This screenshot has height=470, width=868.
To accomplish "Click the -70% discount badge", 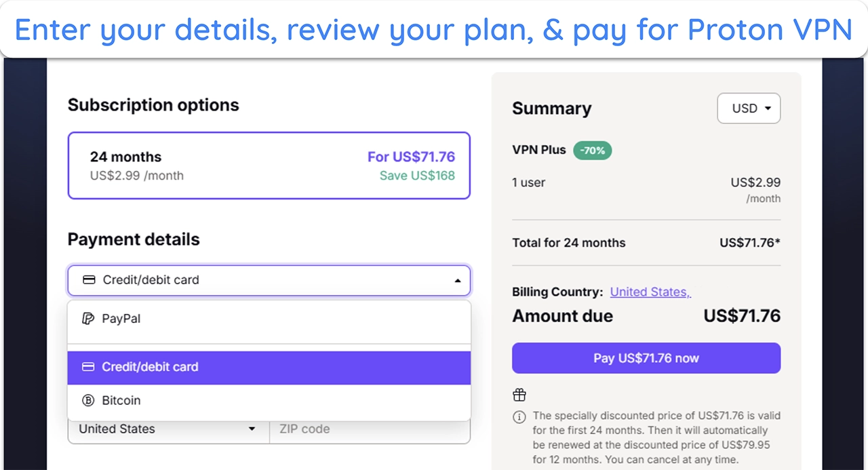I will 593,151.
